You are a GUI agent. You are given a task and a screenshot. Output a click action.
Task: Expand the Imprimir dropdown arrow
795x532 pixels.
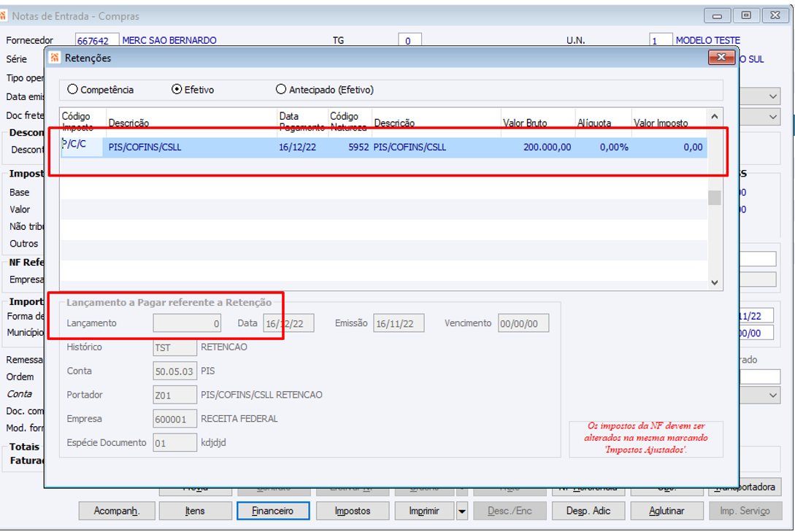tap(462, 511)
